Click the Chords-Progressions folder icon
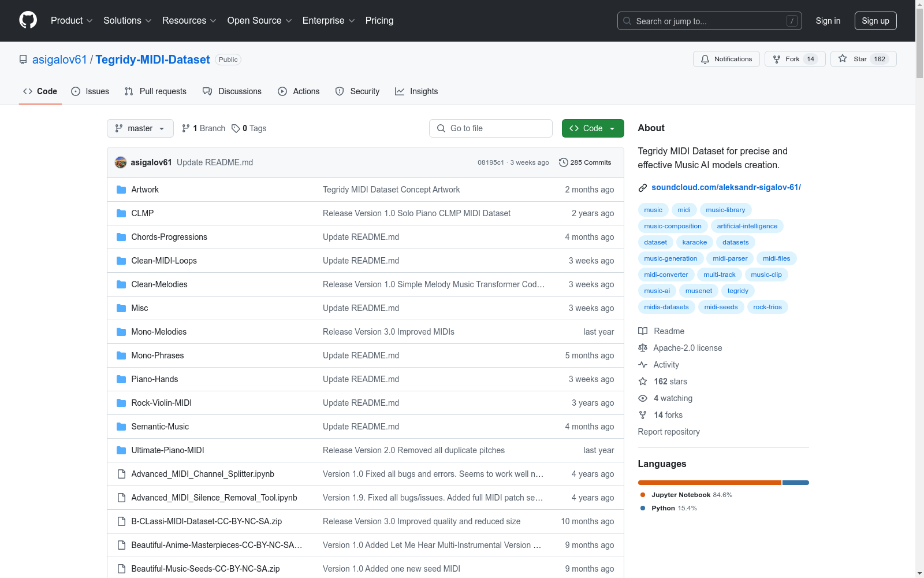This screenshot has height=578, width=924. [121, 237]
